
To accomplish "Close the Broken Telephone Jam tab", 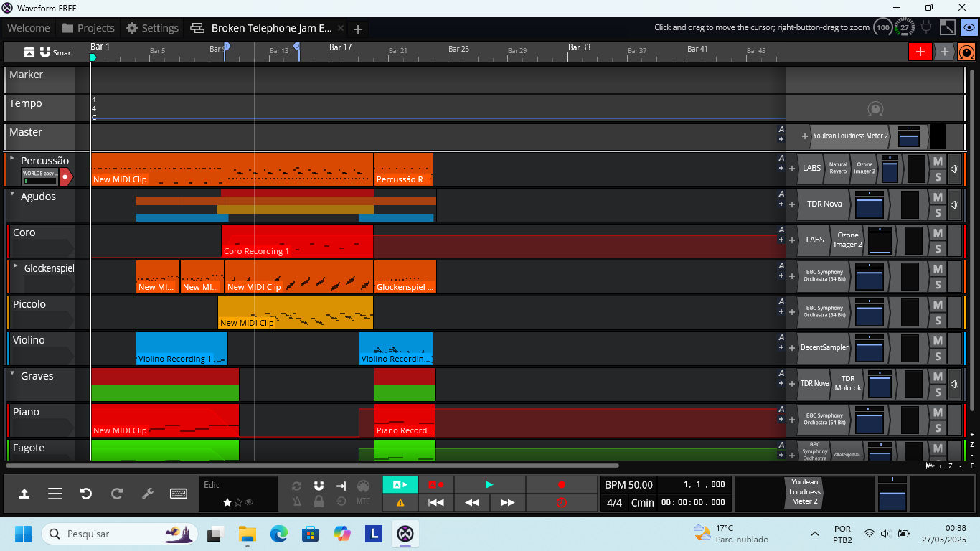I will [x=341, y=29].
